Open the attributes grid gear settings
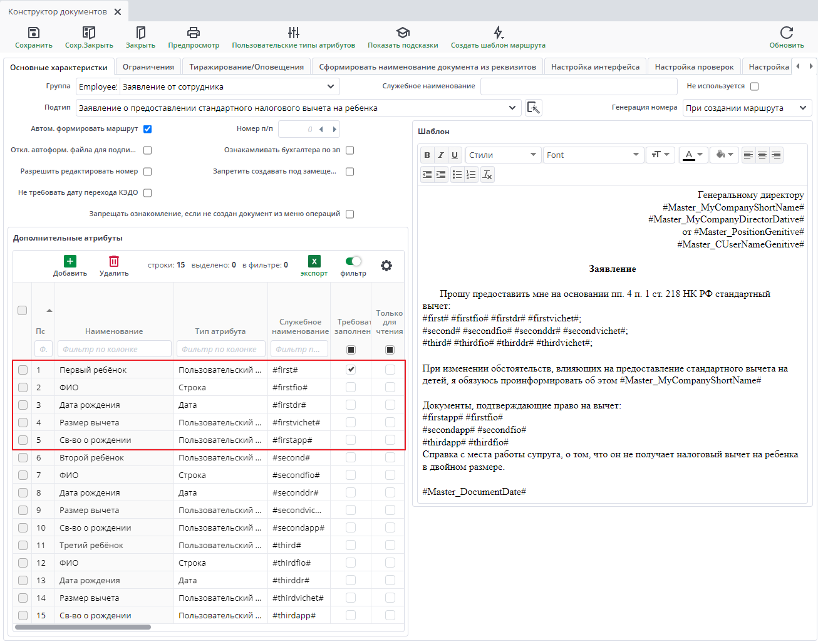818x644 pixels. 386,266
